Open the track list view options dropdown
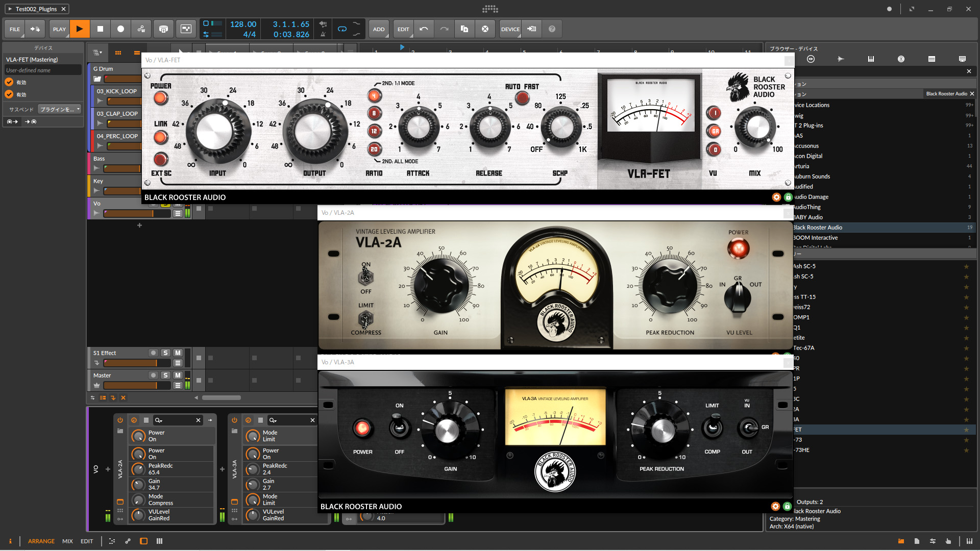Screen dimensions: 980x551 [97, 53]
